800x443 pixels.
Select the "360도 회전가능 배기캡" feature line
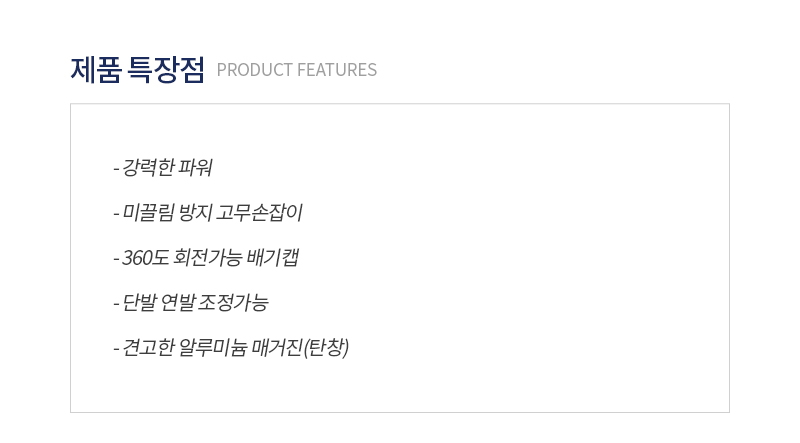tap(206, 257)
